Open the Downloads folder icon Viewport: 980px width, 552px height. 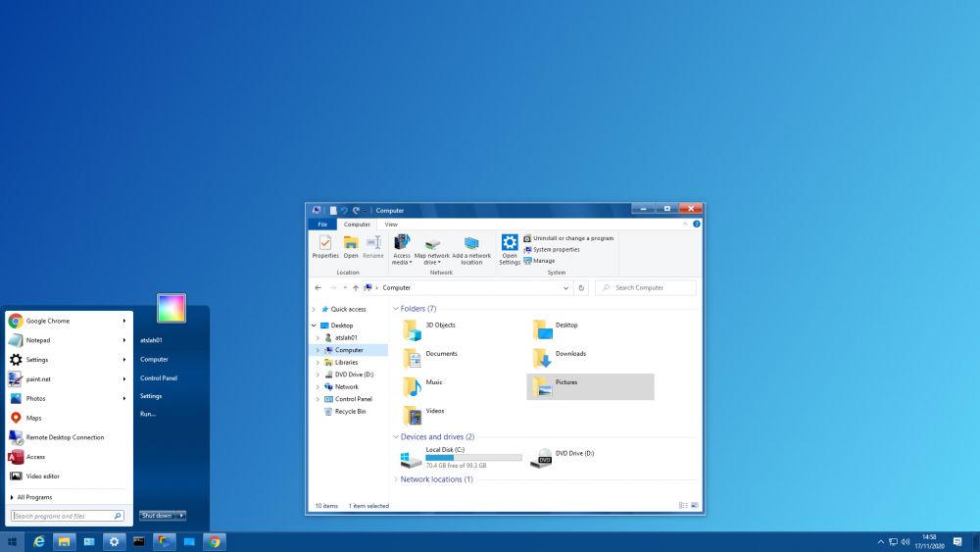click(543, 358)
